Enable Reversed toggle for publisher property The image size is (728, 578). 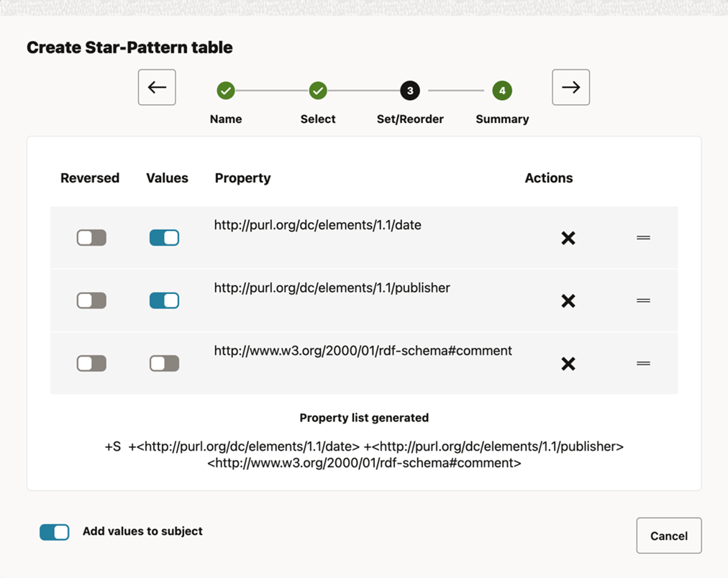tap(91, 301)
